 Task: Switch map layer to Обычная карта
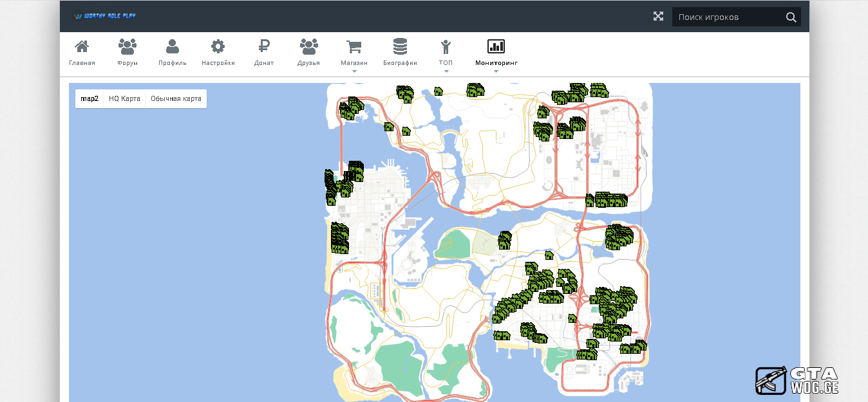tap(176, 99)
